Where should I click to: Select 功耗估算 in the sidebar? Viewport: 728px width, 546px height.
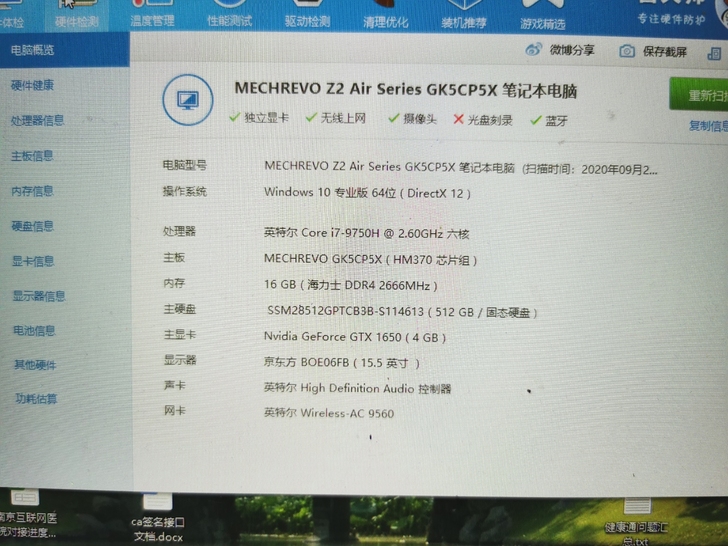coord(36,399)
